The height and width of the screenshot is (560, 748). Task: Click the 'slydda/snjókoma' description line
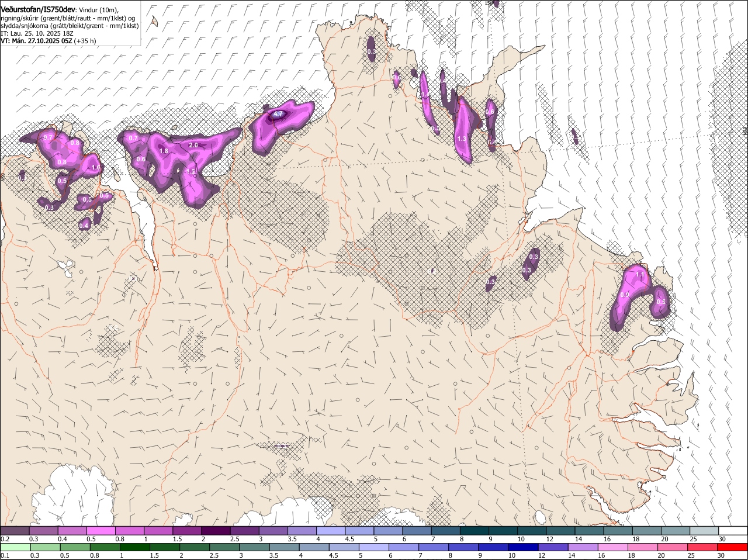(x=70, y=26)
